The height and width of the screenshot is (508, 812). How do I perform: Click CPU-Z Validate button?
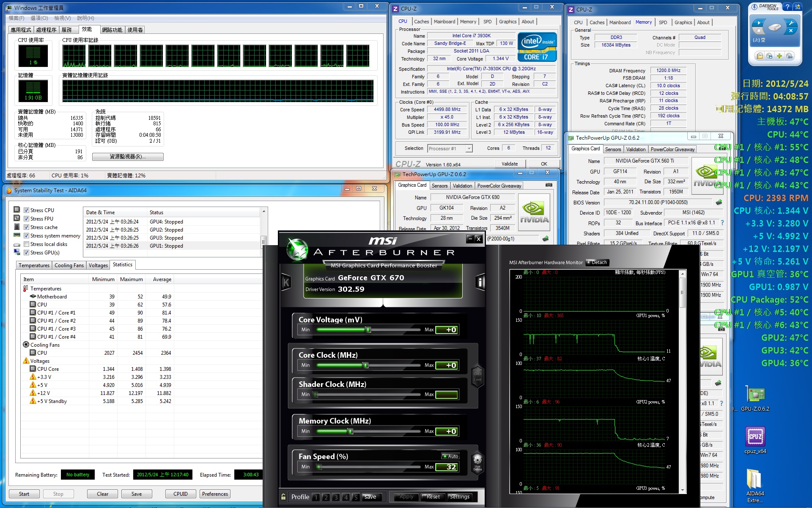(x=510, y=164)
